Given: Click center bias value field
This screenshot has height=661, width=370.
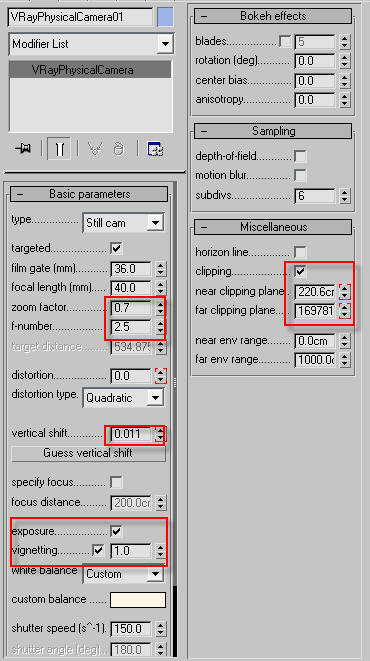Looking at the screenshot, I should (x=315, y=81).
